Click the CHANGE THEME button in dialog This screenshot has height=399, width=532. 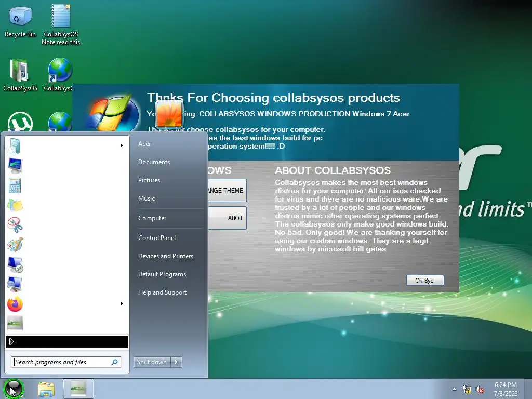click(x=228, y=190)
